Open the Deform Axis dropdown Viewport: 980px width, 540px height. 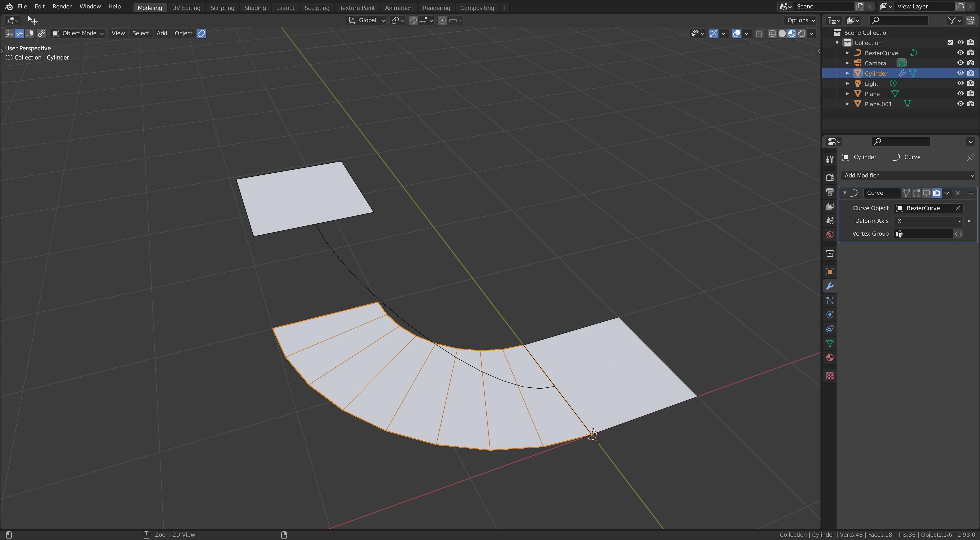pos(928,221)
